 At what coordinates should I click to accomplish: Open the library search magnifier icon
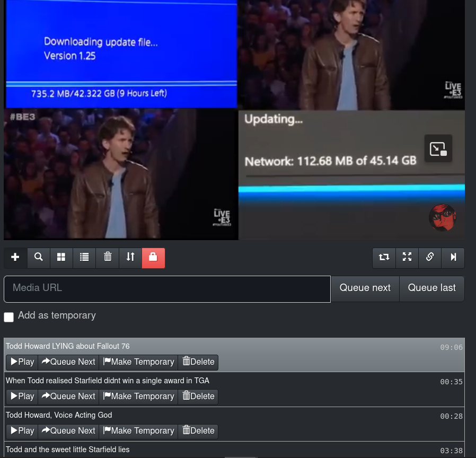39,258
